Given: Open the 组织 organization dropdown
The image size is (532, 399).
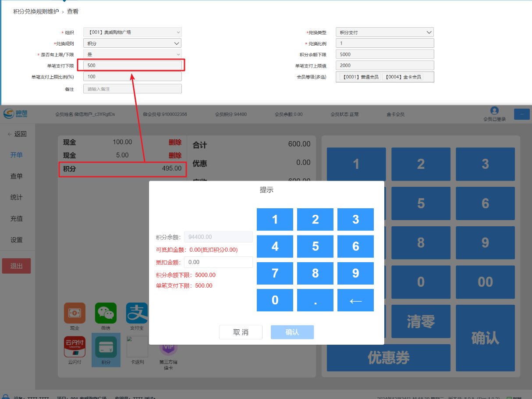Looking at the screenshot, I should [x=132, y=32].
